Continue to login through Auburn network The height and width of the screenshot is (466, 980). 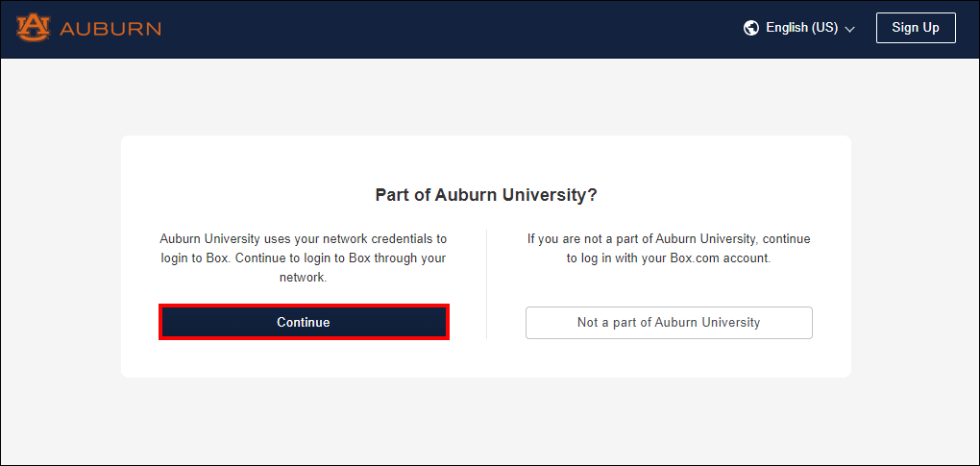304,322
